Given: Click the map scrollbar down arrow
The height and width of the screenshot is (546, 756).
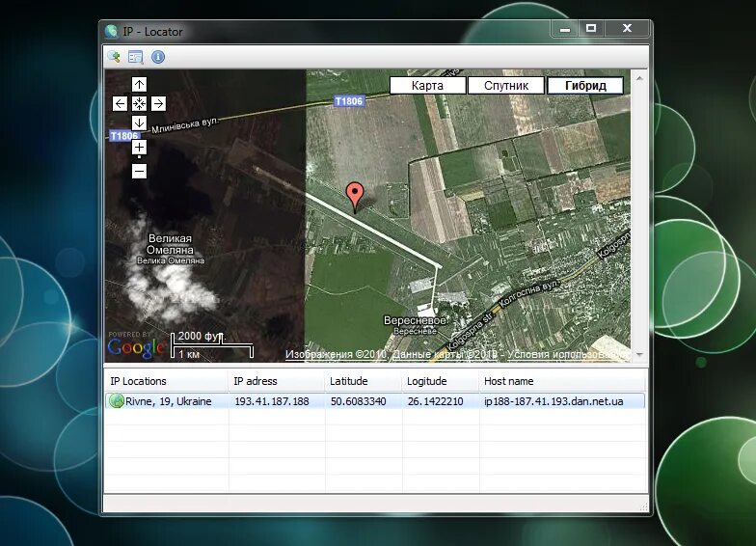Looking at the screenshot, I should coord(639,355).
